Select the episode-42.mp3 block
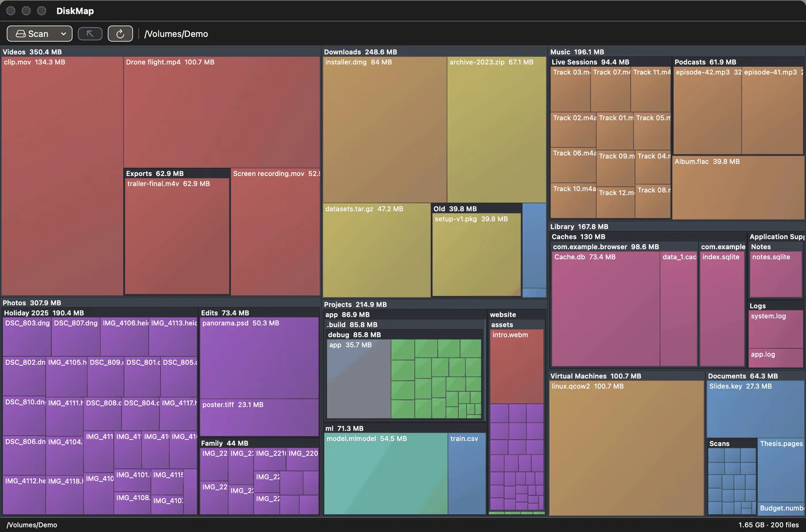This screenshot has width=806, height=532. tap(707, 111)
